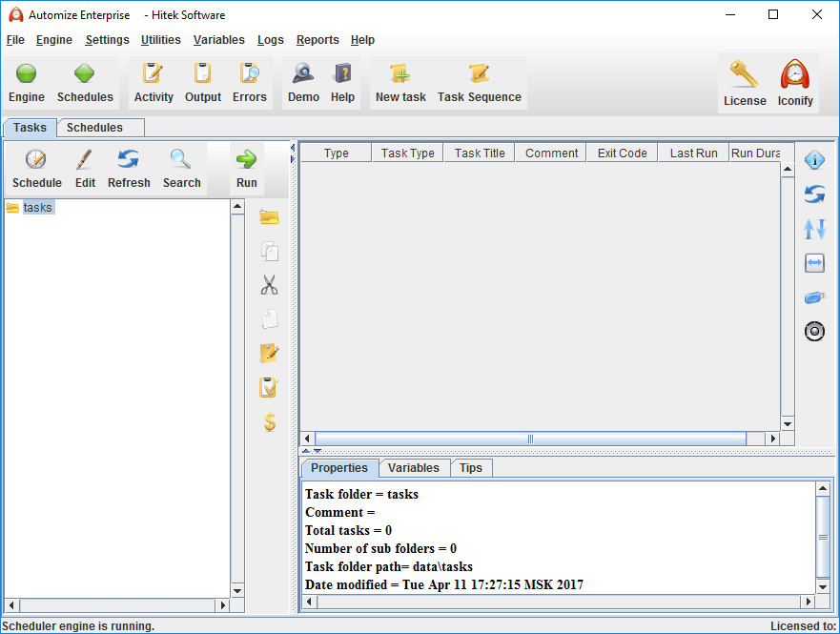Click the up-down sort arrows icon

(x=814, y=229)
